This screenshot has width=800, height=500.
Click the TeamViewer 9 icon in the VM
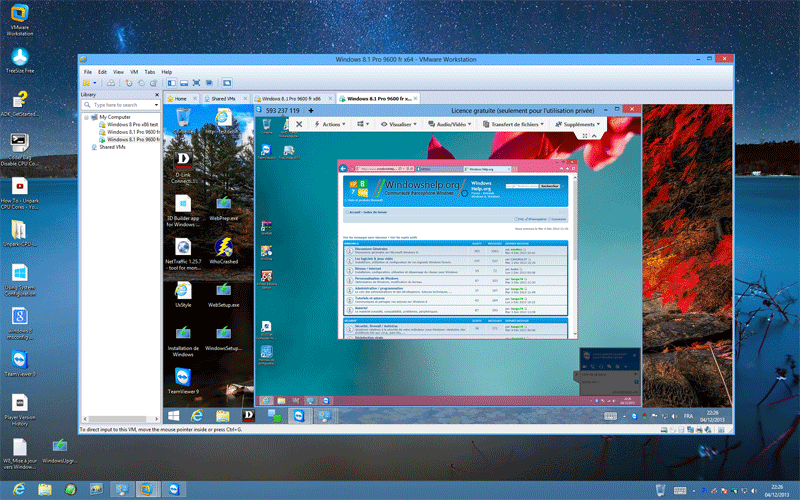tap(182, 378)
